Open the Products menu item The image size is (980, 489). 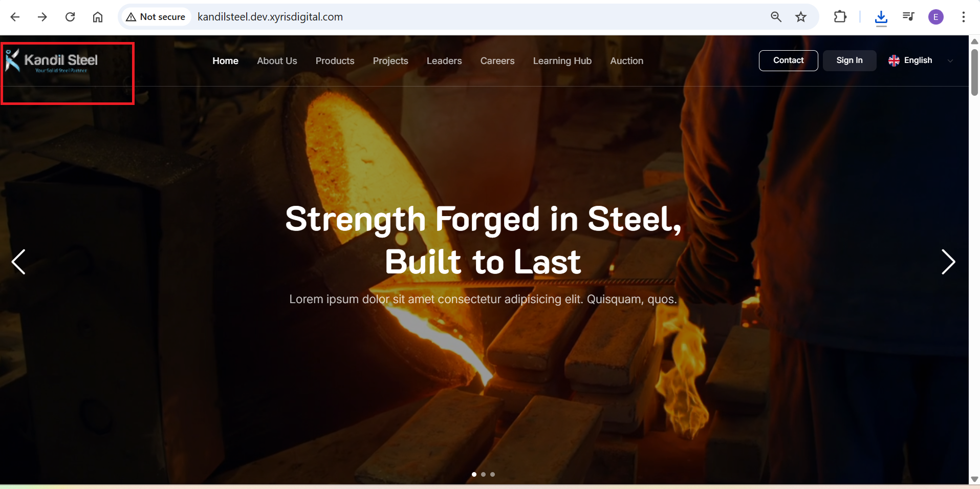point(335,61)
